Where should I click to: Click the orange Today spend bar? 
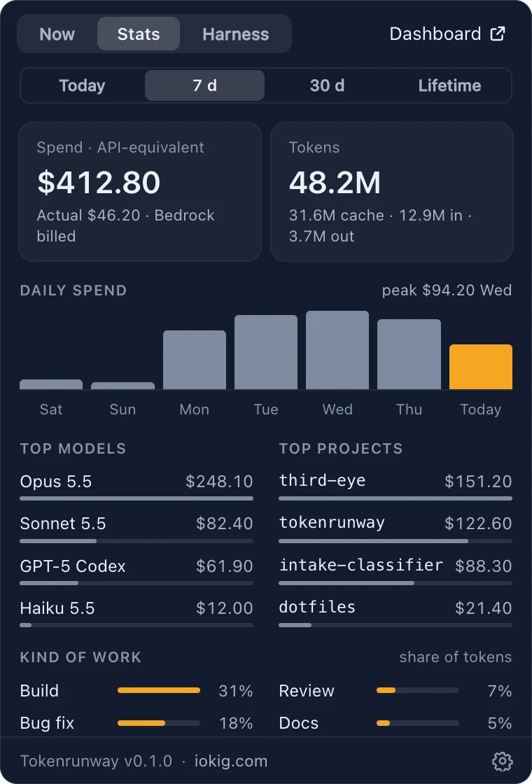coord(481,367)
